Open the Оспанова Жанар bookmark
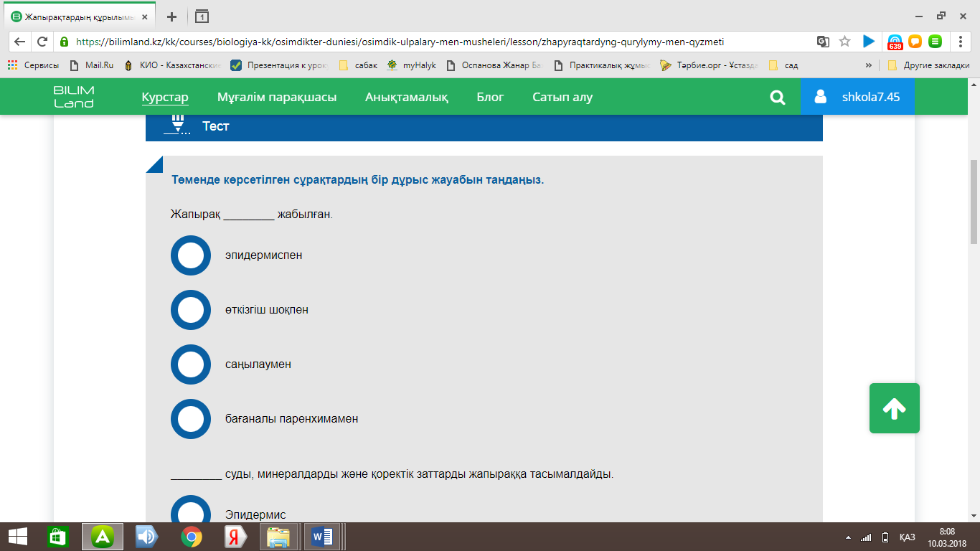Screen dimensions: 980x551 494,65
